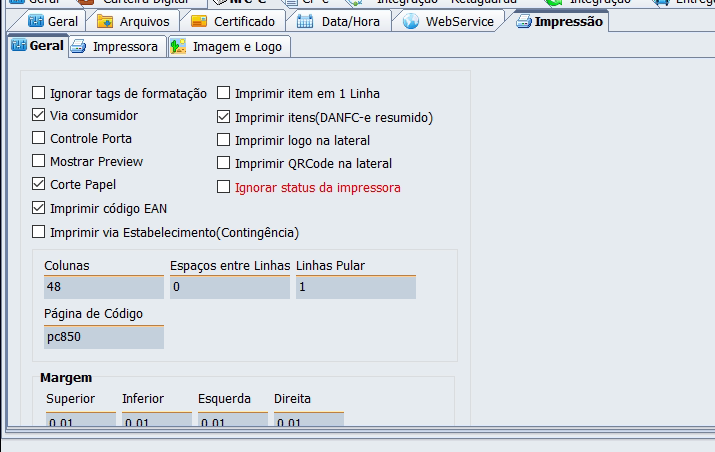Uncheck the Via consumidor checkbox

(39, 116)
